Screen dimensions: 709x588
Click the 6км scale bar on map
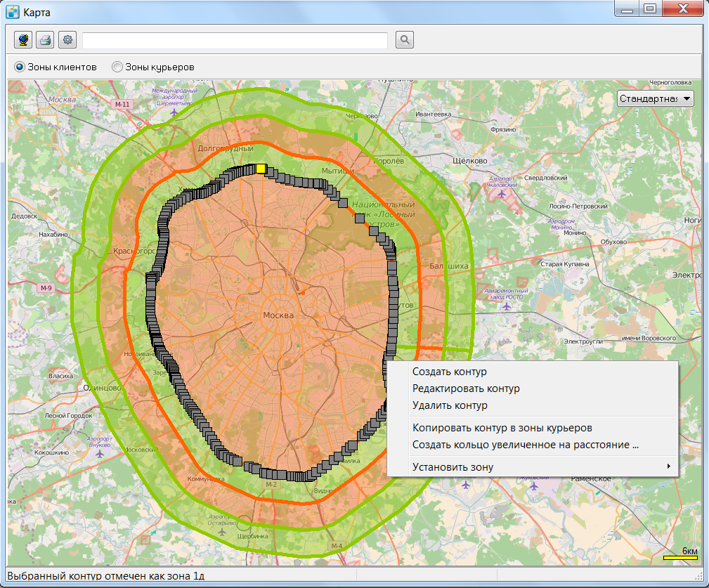pyautogui.click(x=680, y=558)
